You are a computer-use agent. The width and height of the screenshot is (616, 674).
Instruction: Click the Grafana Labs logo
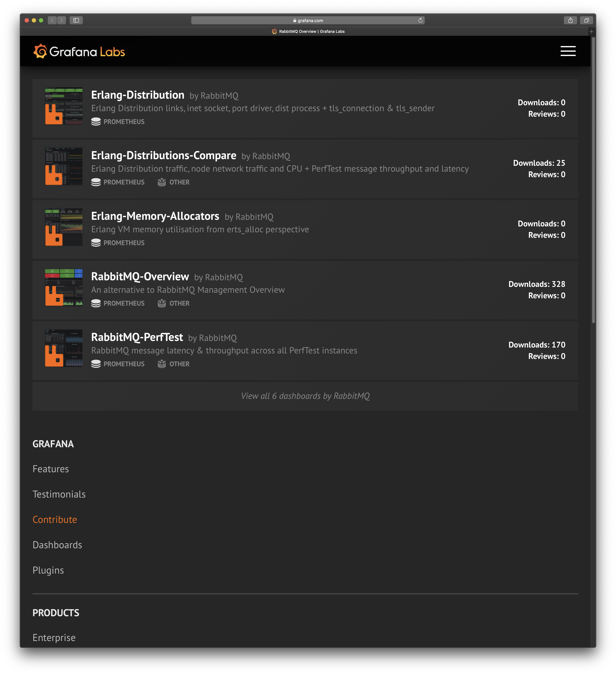point(79,52)
